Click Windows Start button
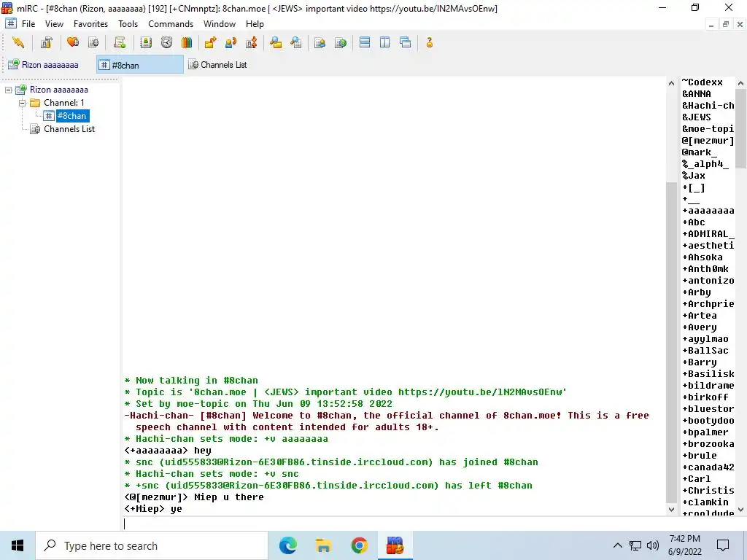The width and height of the screenshot is (747, 560). 18,545
